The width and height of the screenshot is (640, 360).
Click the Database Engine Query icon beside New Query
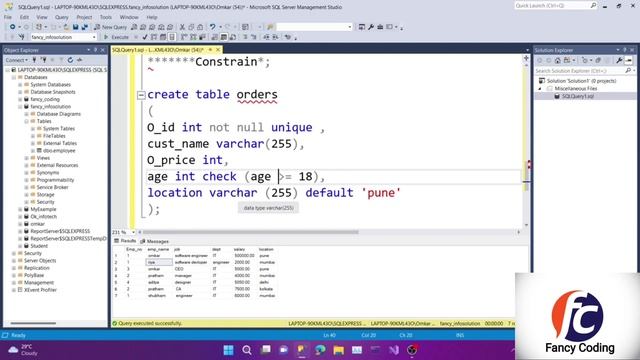pyautogui.click(x=134, y=27)
